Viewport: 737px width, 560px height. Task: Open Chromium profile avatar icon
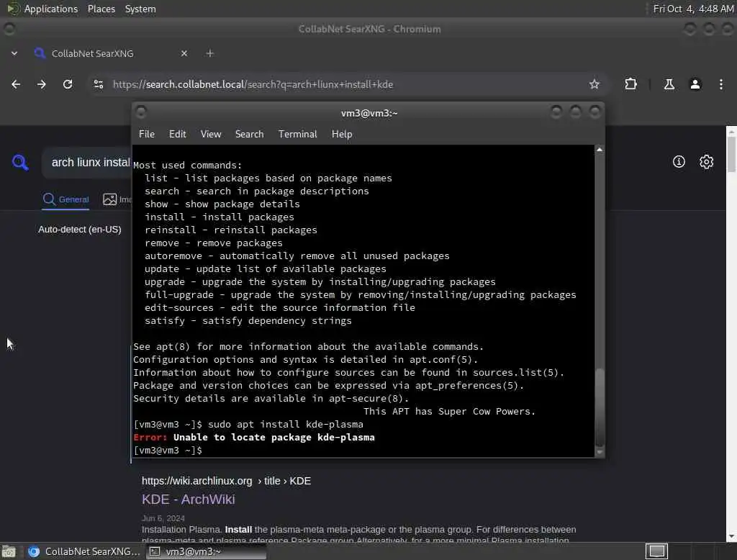pos(695,84)
